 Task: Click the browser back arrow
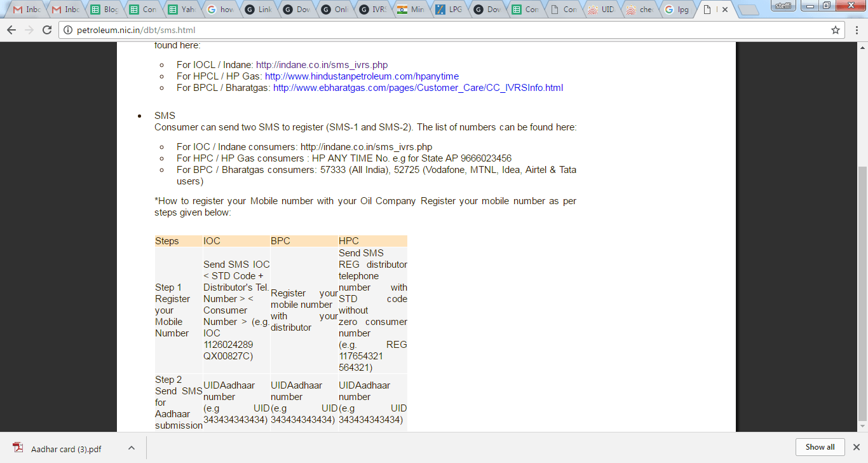click(x=11, y=30)
